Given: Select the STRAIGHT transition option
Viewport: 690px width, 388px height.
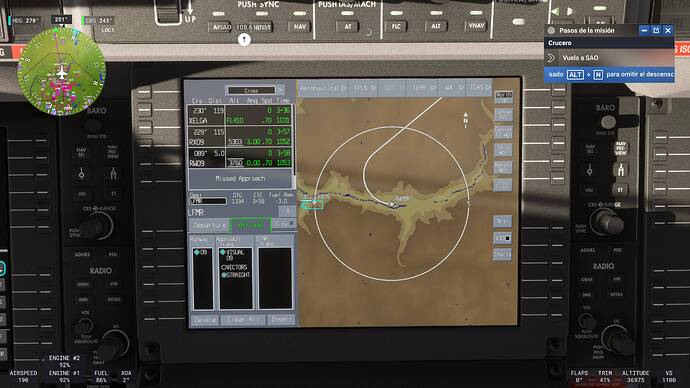Looking at the screenshot, I should pos(235,275).
